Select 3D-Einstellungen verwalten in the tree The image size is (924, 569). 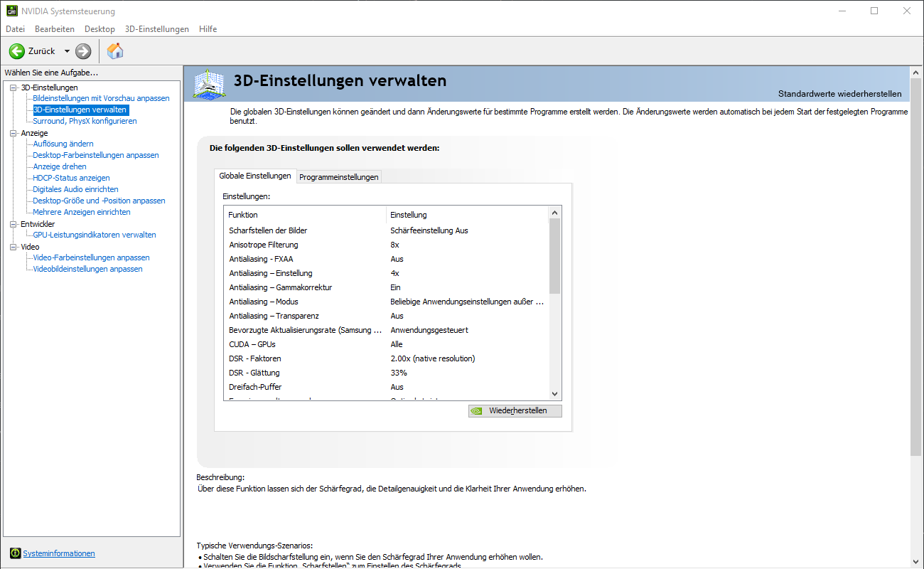pyautogui.click(x=80, y=110)
